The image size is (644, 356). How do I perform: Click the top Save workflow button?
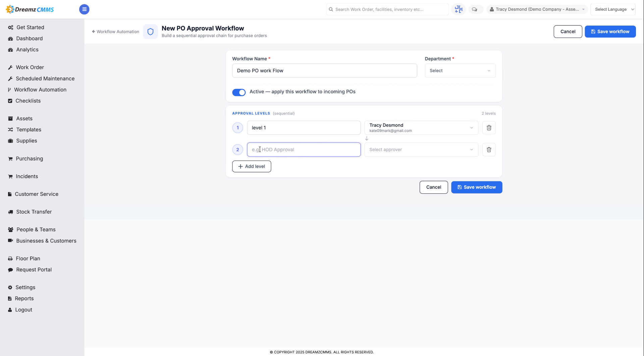tap(610, 32)
